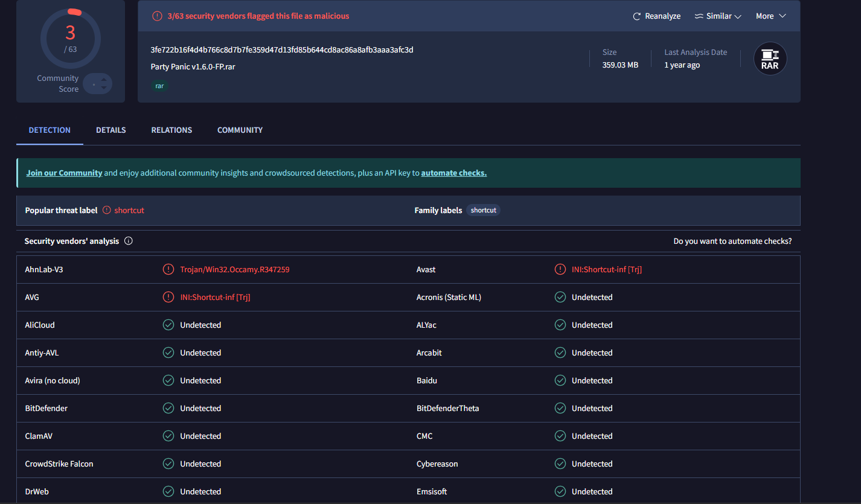Click the Party Panic v1.6.0-FP.rar file name
This screenshot has height=504, width=861.
(x=193, y=66)
